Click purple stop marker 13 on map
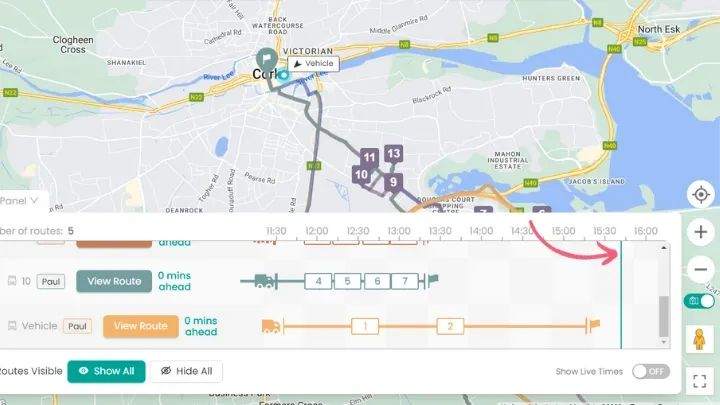This screenshot has width=720, height=405. point(394,154)
